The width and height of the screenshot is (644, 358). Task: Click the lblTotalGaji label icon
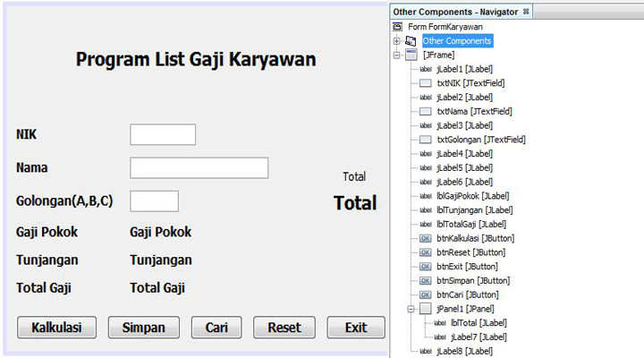(x=426, y=224)
